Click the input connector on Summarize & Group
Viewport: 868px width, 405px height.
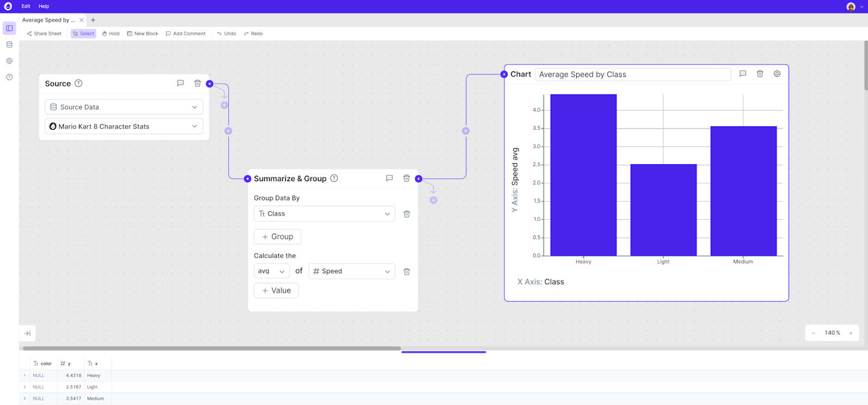click(247, 178)
